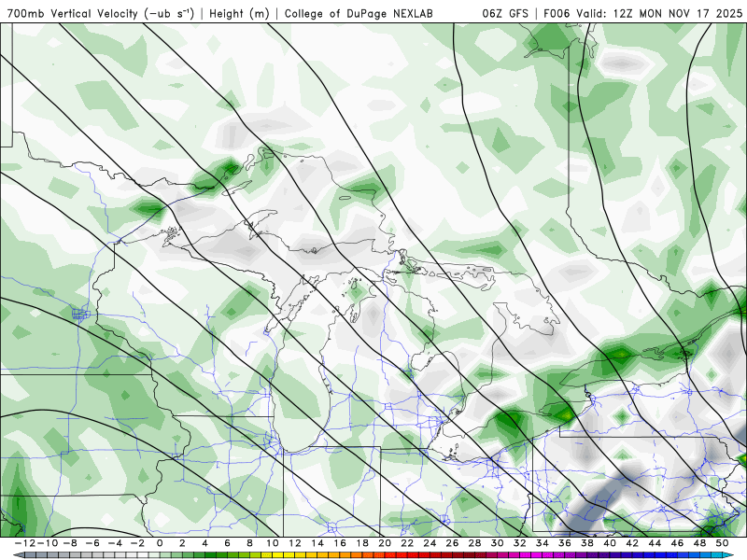Viewport: 747px width, 560px height.
Task: Click the 22 value on the color scale
Action: (x=407, y=543)
